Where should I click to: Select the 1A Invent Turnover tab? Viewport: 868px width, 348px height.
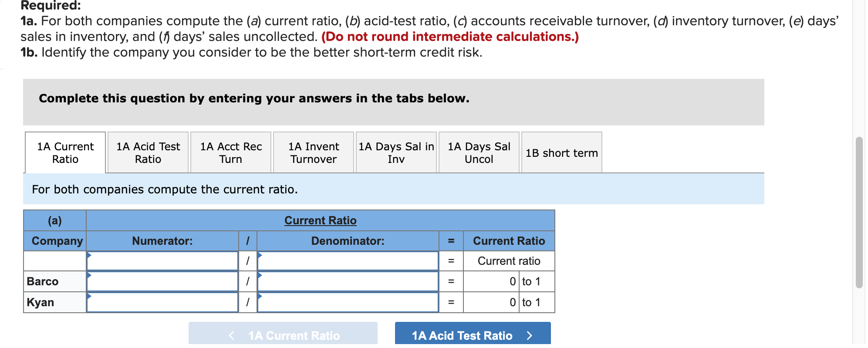(313, 152)
